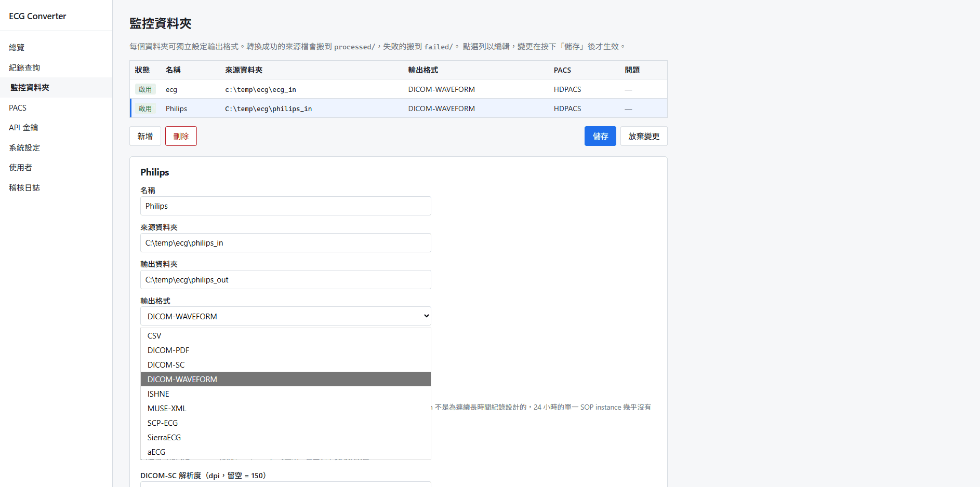Open API 金鑰 page
This screenshot has width=980, height=487.
pos(23,127)
